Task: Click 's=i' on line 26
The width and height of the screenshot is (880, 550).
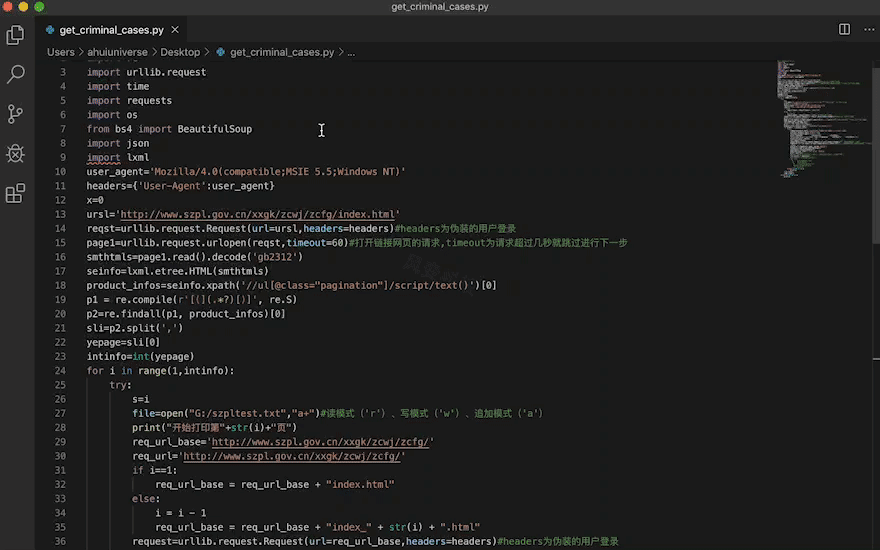Action: (x=141, y=399)
